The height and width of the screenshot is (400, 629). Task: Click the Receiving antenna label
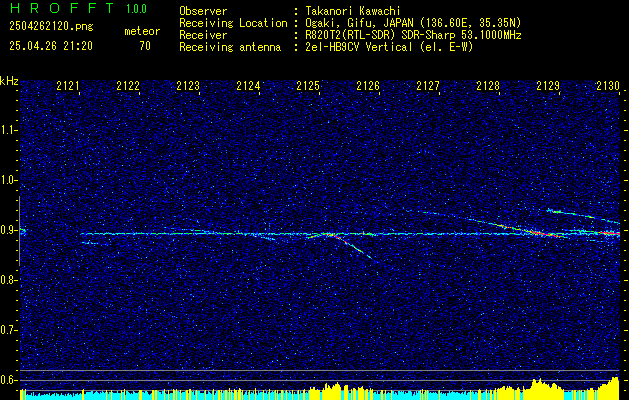230,47
